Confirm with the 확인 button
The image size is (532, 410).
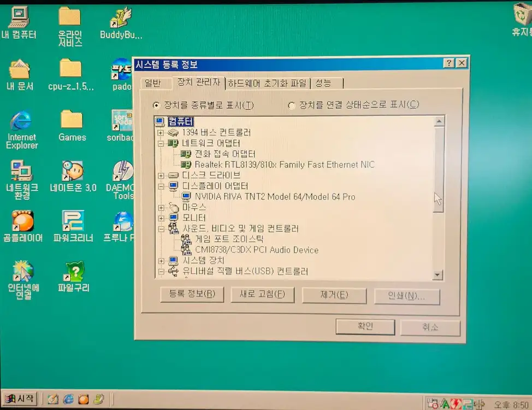(365, 326)
